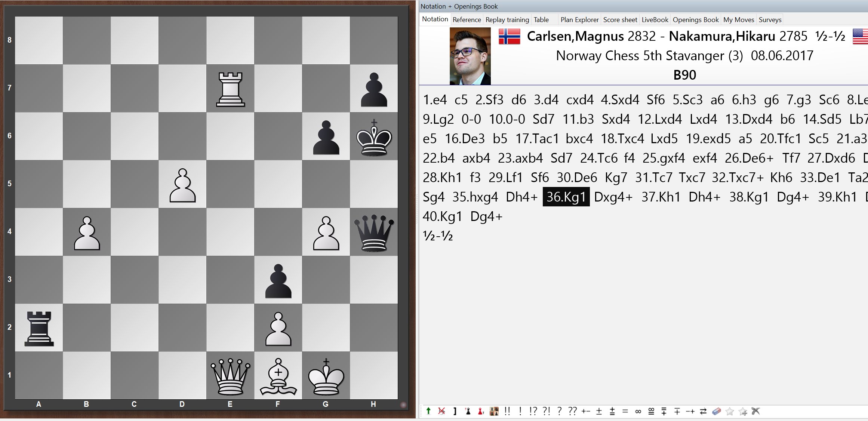Click the plain star icon
This screenshot has width=868, height=421.
tap(729, 411)
